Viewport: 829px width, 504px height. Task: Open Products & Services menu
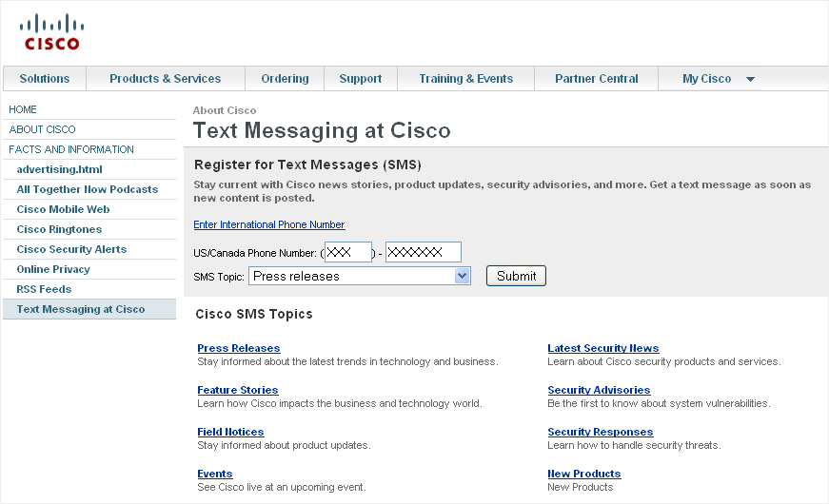165,79
